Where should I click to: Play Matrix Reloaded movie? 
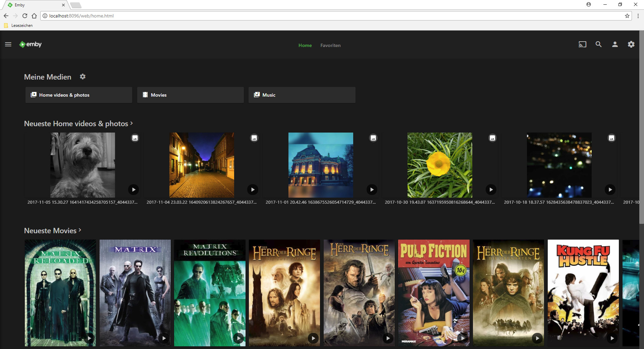click(89, 338)
